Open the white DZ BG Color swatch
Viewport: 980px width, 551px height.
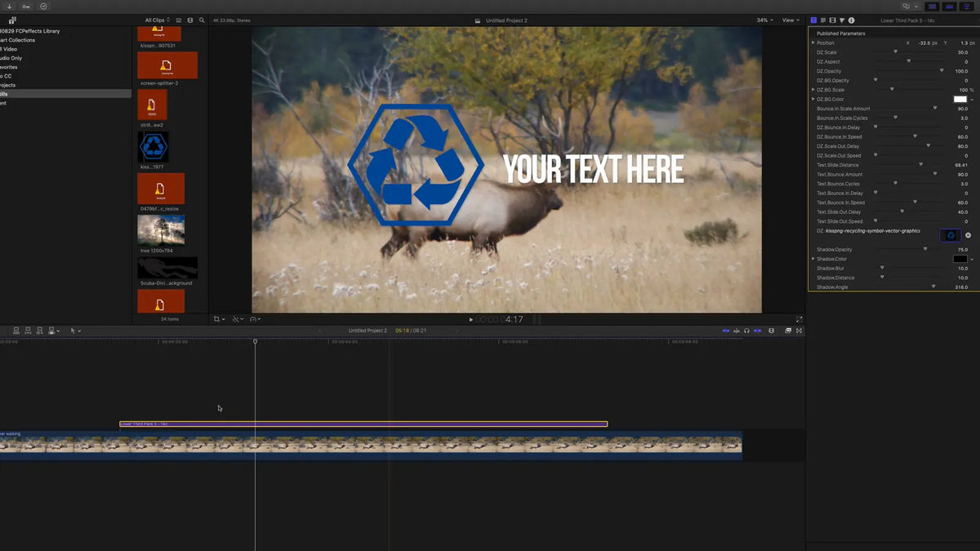point(960,99)
